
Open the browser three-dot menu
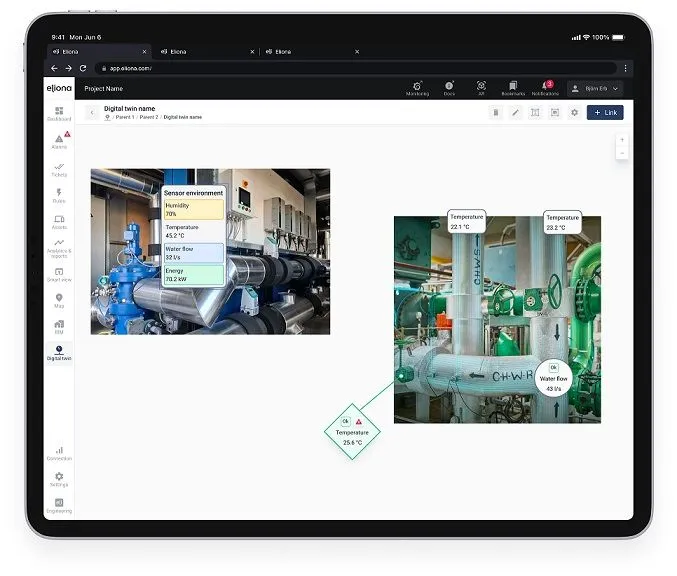pyautogui.click(x=625, y=68)
